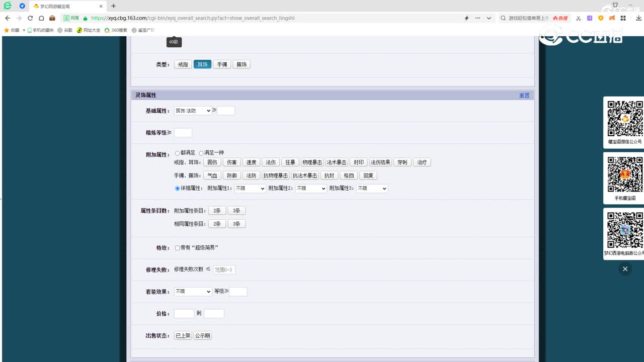Screen dimensions: 644x362
Task: Open the 附加属性2 dropdown
Action: [x=310, y=188]
